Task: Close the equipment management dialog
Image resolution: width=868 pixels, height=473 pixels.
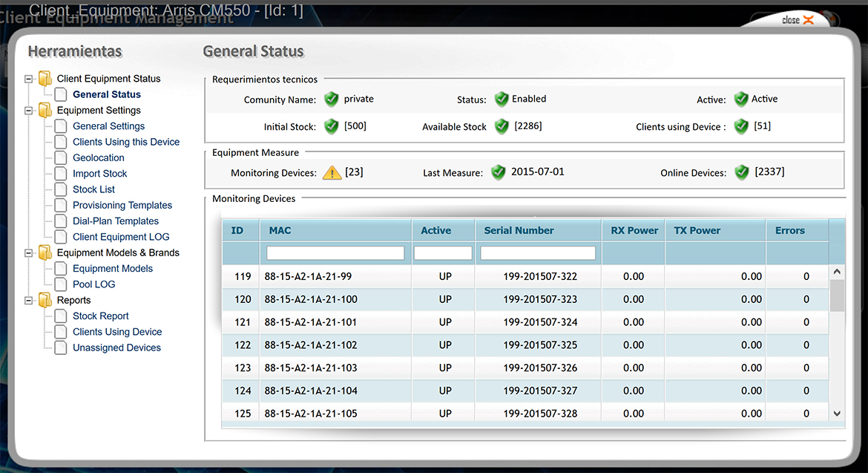Action: tap(798, 20)
